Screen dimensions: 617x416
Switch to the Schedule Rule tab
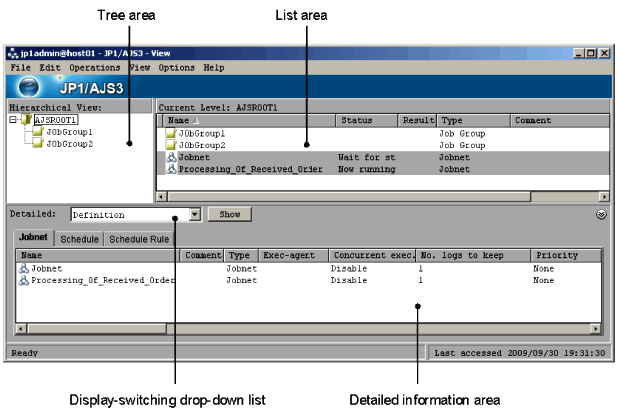139,239
